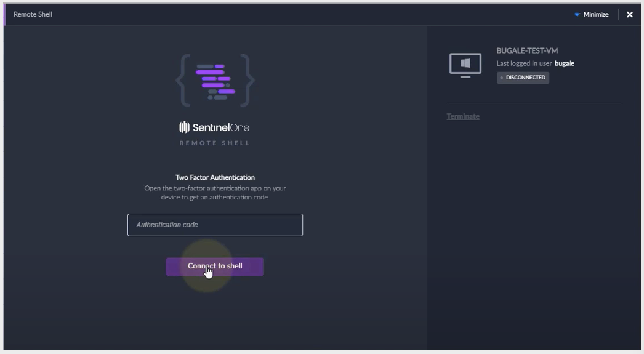Close the Remote Shell window

pos(630,14)
